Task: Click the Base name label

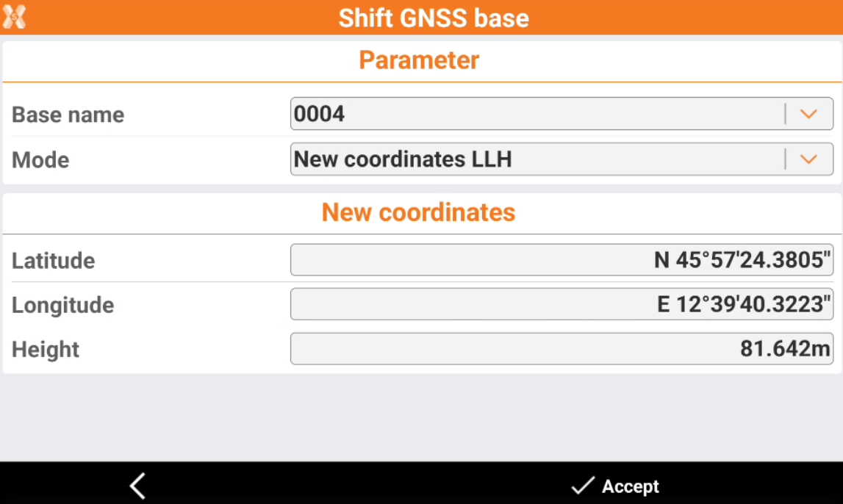Action: [x=68, y=115]
